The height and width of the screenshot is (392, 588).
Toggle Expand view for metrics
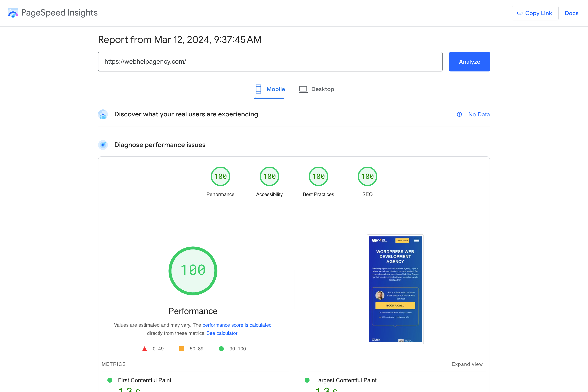pyautogui.click(x=467, y=364)
